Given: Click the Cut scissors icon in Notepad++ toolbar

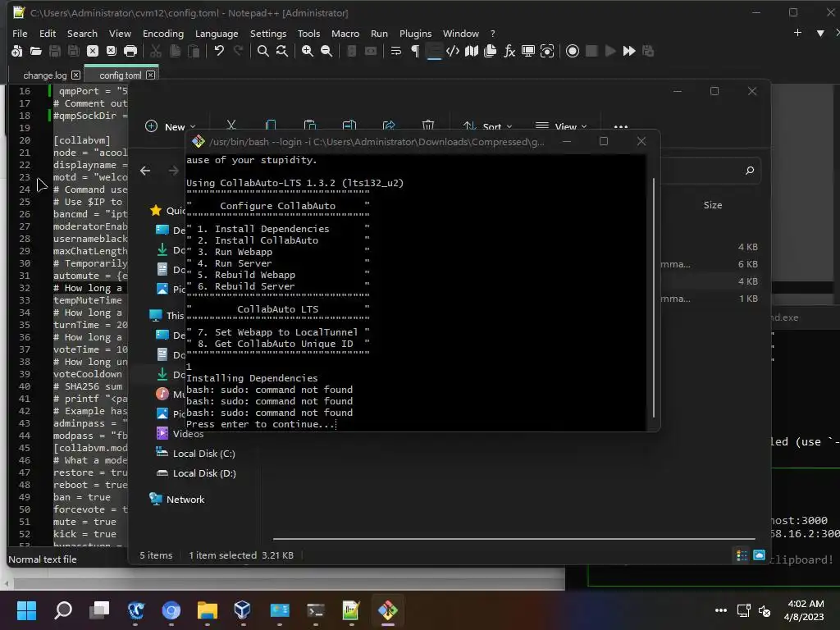Looking at the screenshot, I should [155, 51].
